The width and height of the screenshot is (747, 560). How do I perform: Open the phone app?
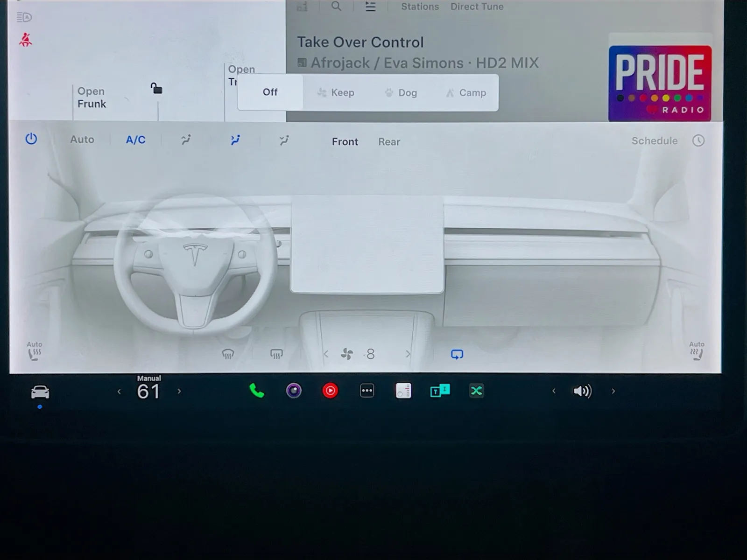257,391
